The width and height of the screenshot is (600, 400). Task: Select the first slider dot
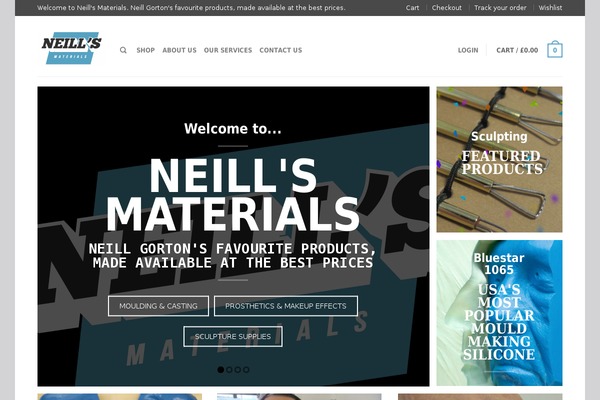click(x=220, y=370)
